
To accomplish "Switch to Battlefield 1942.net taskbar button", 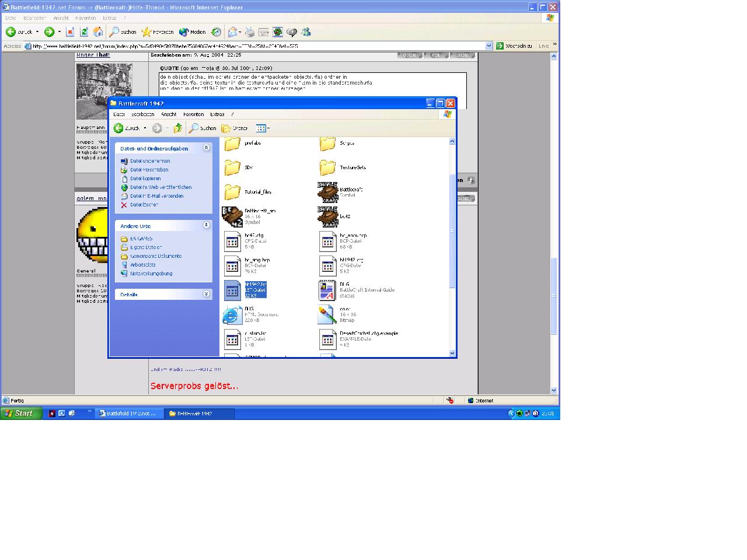I will pyautogui.click(x=129, y=414).
